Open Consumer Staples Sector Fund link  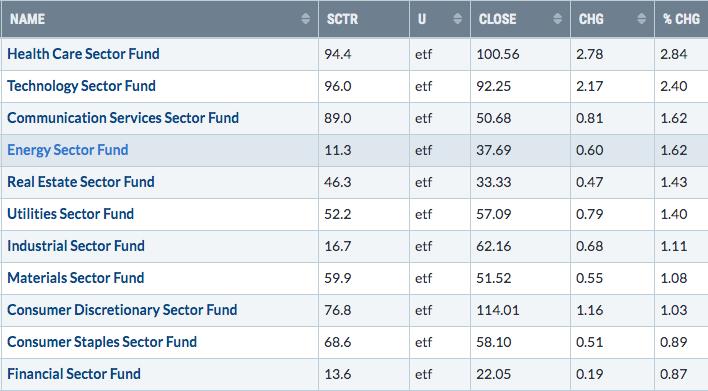102,342
